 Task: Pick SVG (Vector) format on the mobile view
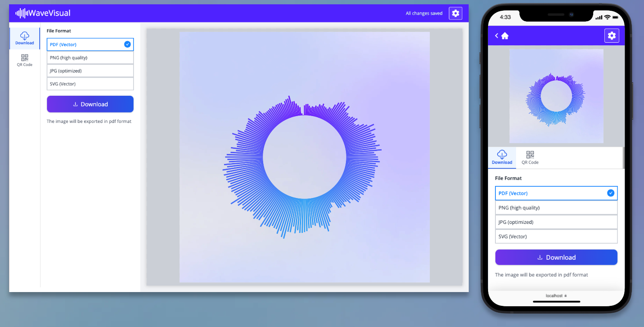[556, 236]
